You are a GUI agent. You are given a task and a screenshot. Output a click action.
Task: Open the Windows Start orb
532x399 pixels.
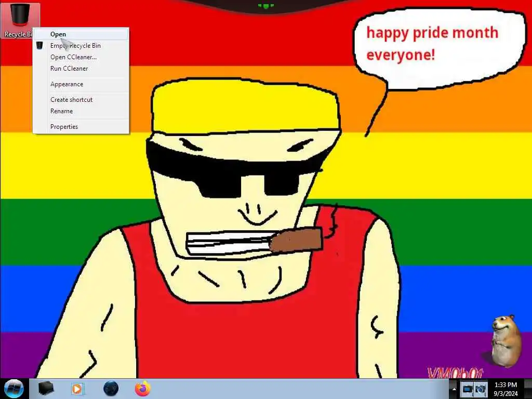tap(14, 389)
